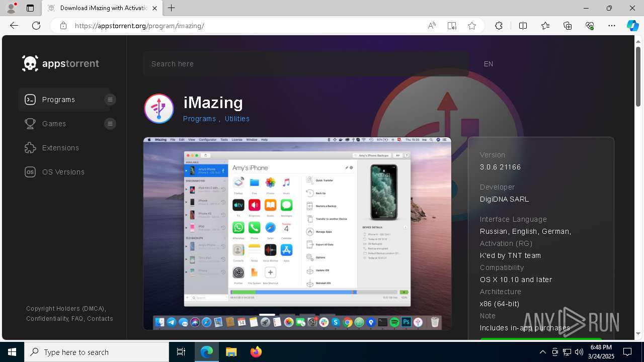The height and width of the screenshot is (362, 644).
Task: Open the Contacts link
Action: pos(100,319)
